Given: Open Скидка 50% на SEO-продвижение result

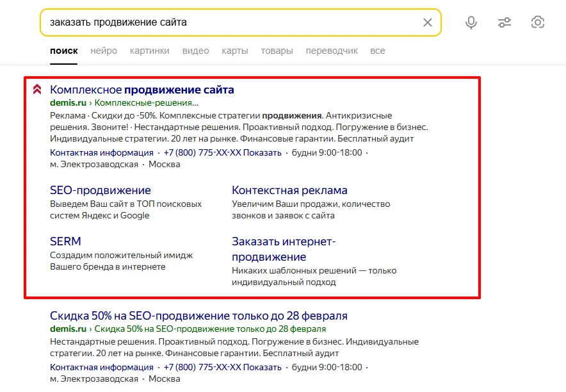Looking at the screenshot, I should tap(198, 316).
